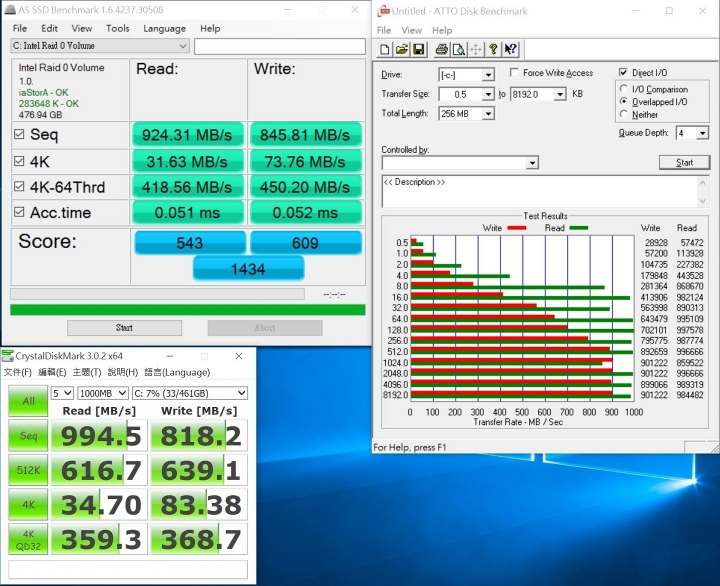
Task: Enable Force Write Access checkbox
Action: 515,73
